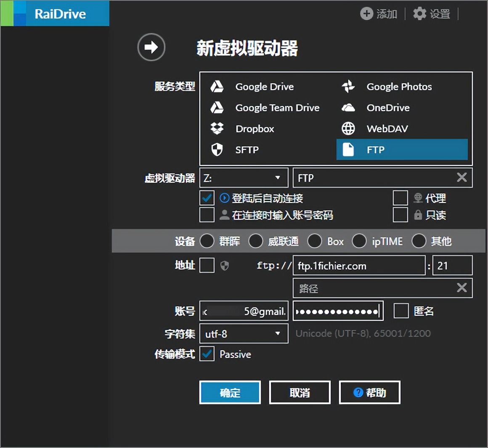This screenshot has height=448, width=488.
Task: Click the port field showing 21
Action: tap(453, 265)
